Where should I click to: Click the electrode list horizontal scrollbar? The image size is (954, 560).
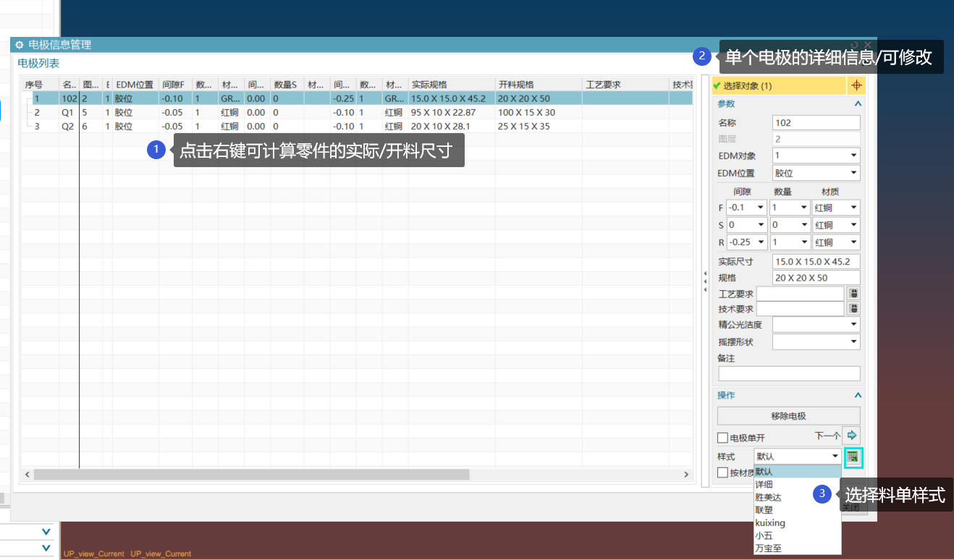point(251,474)
